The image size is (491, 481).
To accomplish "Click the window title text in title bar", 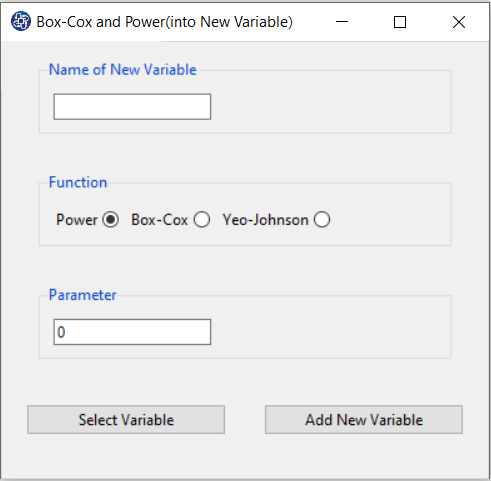I will coord(164,22).
